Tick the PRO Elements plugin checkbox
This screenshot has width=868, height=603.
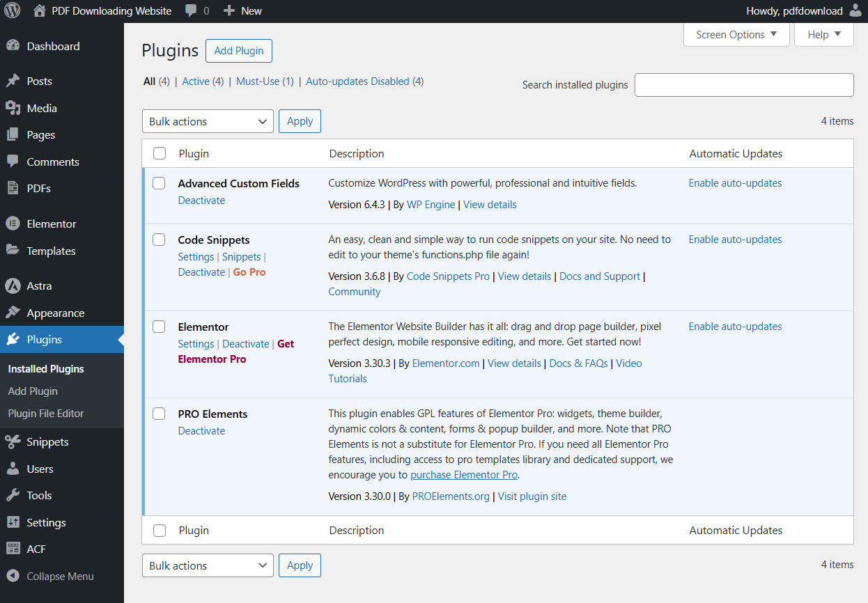click(159, 414)
